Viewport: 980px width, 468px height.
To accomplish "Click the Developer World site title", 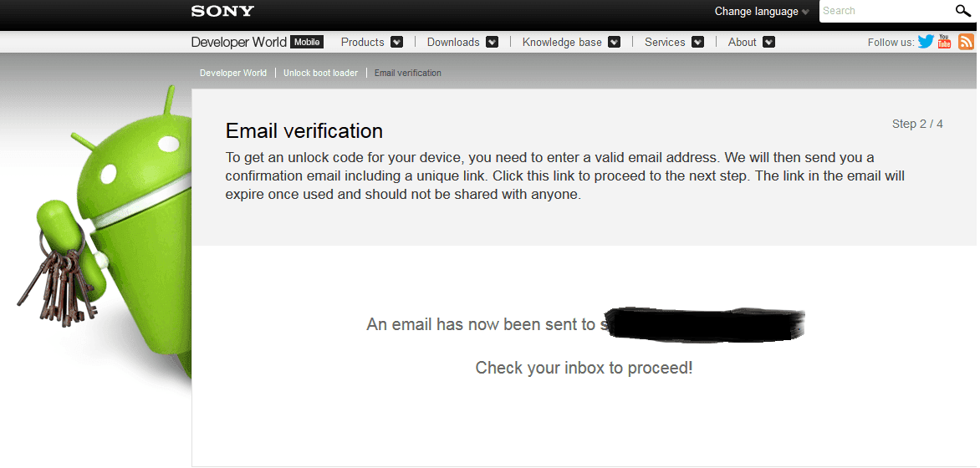I will click(x=239, y=42).
